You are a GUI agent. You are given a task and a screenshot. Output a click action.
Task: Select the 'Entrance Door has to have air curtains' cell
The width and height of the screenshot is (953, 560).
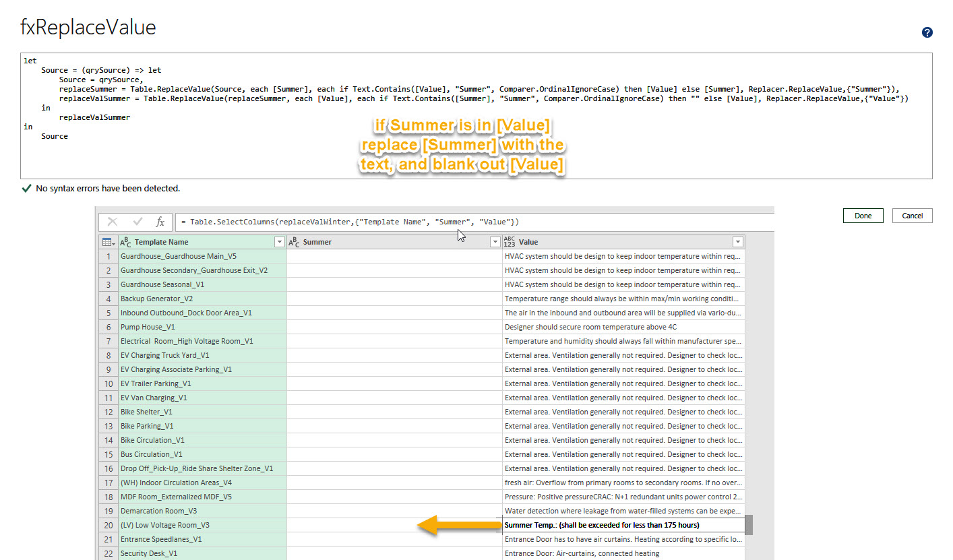(x=623, y=539)
